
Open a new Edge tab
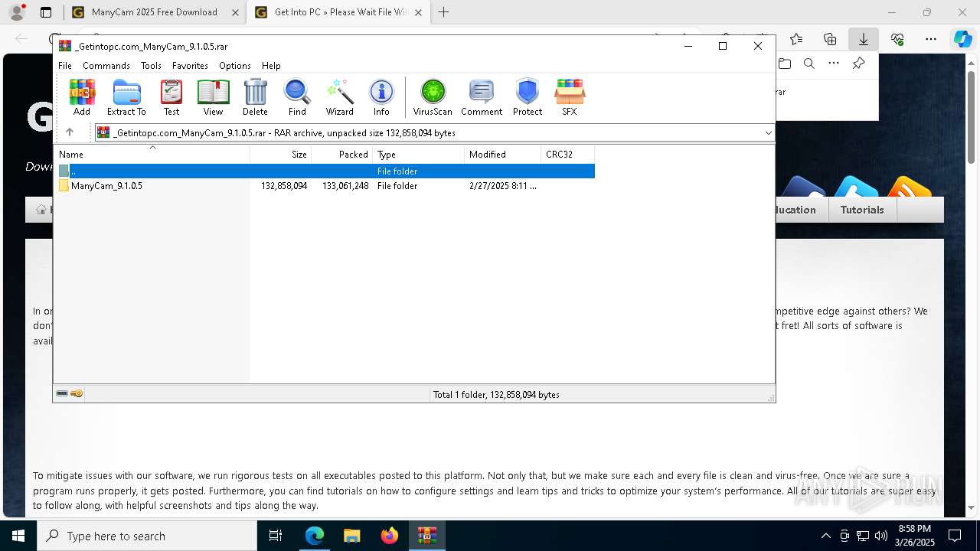pyautogui.click(x=443, y=12)
